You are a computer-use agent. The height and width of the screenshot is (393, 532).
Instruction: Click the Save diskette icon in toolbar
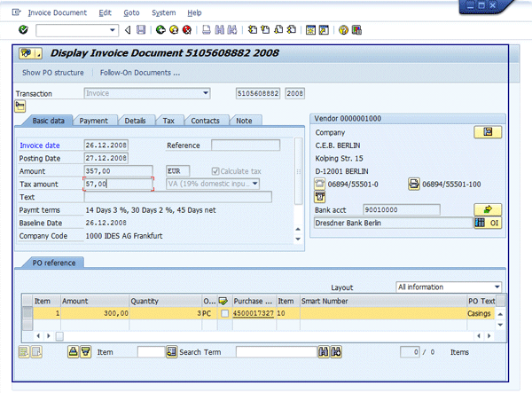pos(141,29)
